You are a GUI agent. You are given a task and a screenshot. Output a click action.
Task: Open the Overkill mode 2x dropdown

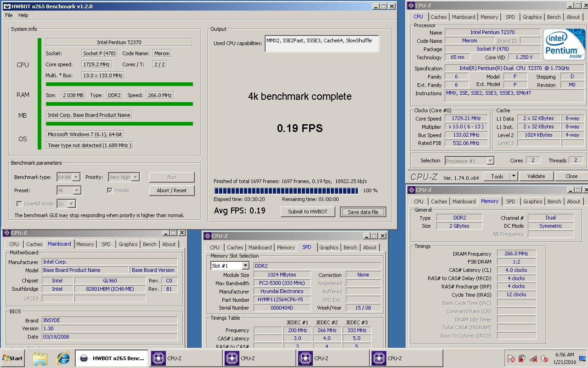66,204
